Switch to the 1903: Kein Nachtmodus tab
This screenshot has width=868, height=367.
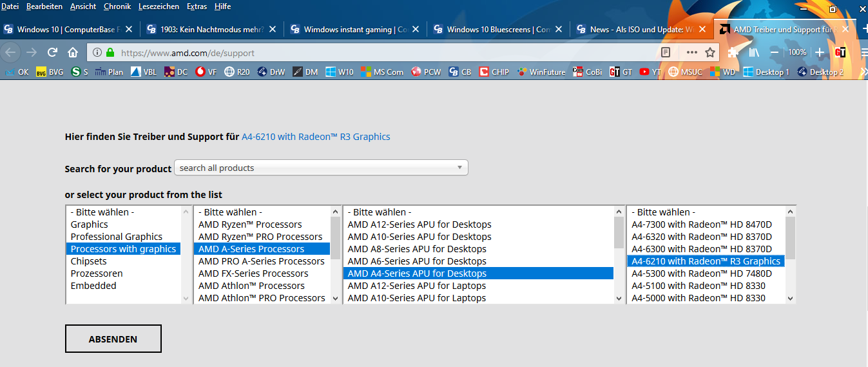point(211,29)
